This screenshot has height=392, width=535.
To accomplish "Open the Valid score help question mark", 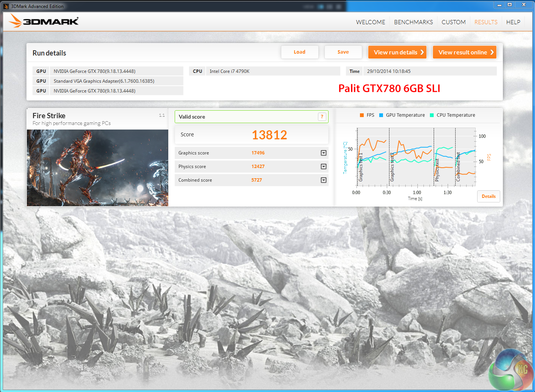I will click(x=322, y=117).
